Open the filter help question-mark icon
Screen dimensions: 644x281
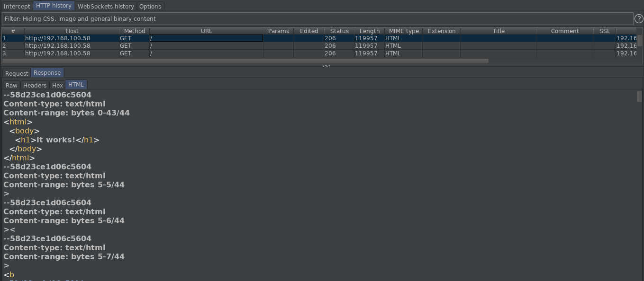coord(638,19)
